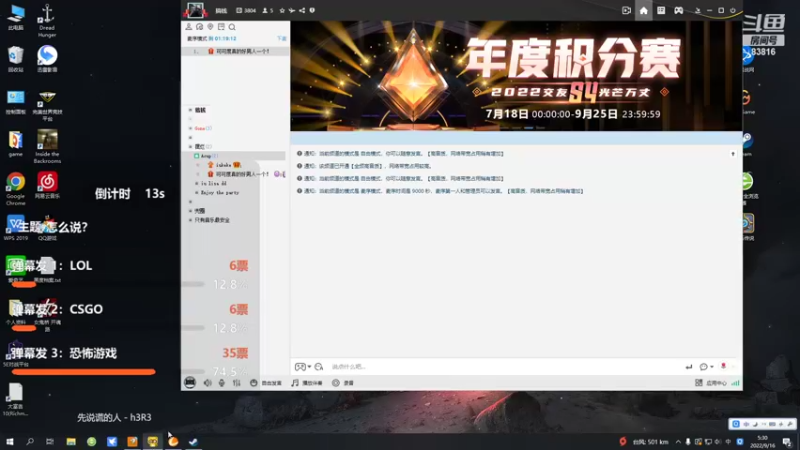Screen dimensions: 800x450
Task: Show hidden system tray icons via the chevron
Action: pos(678,442)
